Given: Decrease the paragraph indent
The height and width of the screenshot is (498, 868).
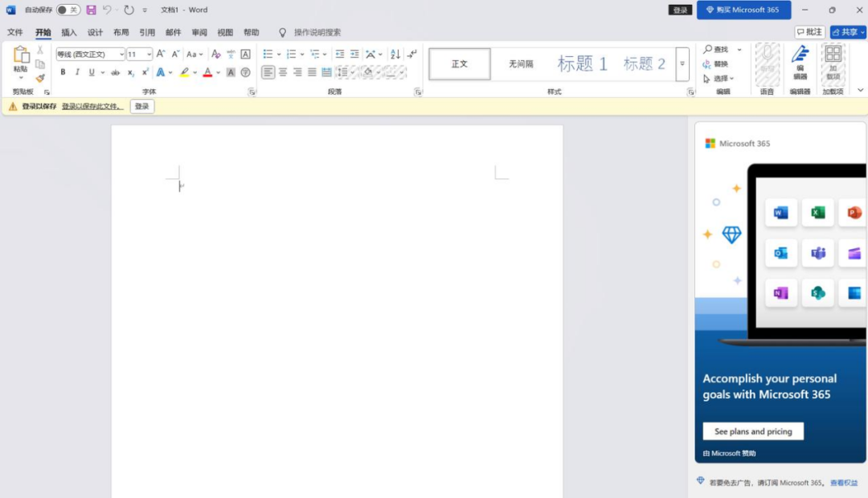Looking at the screenshot, I should (340, 54).
